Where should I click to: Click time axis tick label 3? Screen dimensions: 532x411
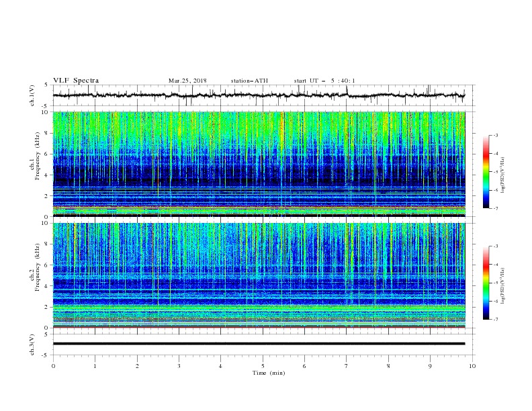pyautogui.click(x=179, y=366)
